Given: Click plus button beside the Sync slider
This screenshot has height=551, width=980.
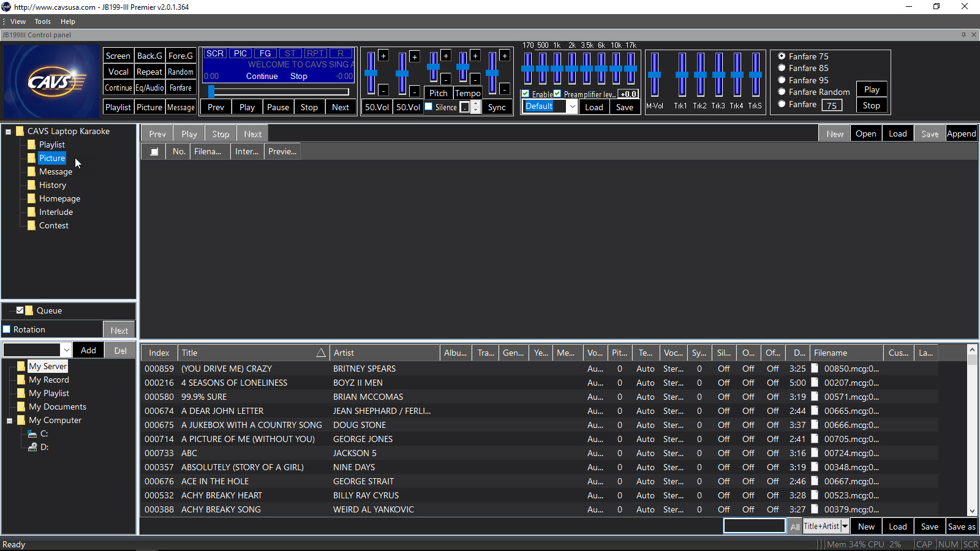Looking at the screenshot, I should [x=505, y=56].
